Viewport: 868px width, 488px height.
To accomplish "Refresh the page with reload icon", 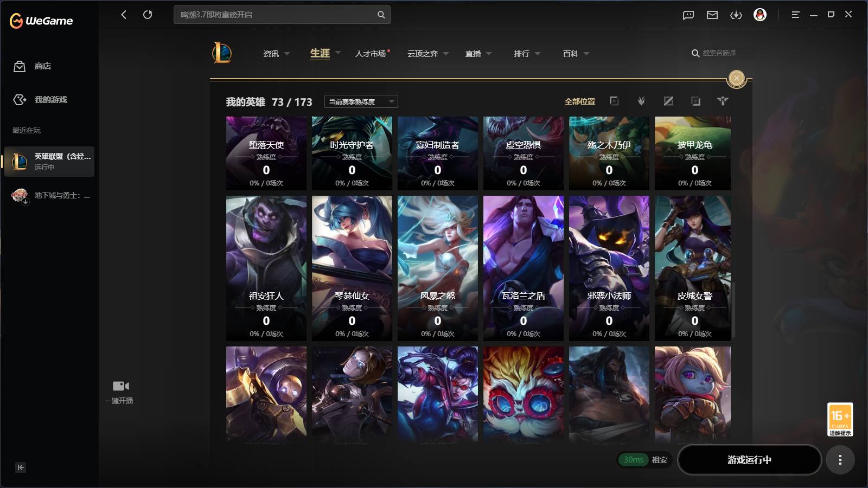I will tap(148, 15).
